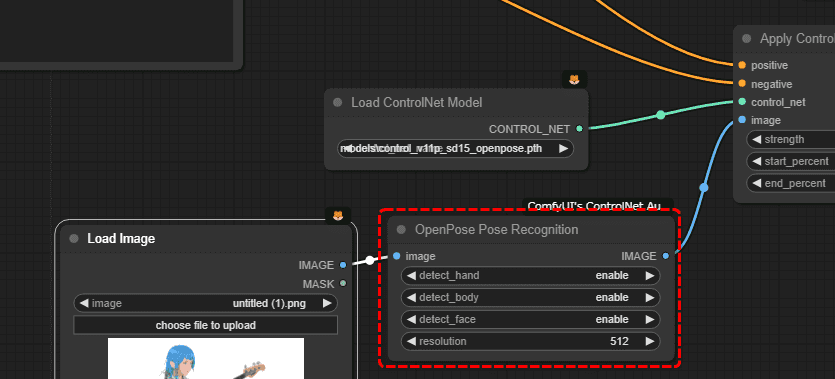This screenshot has width=835, height=379.
Task: Click the uploaded image preview thumbnail
Action: 206,358
